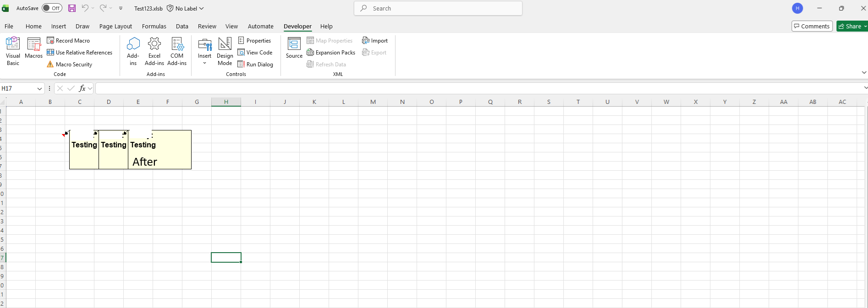The width and height of the screenshot is (868, 308).
Task: Click View Code
Action: pos(255,53)
